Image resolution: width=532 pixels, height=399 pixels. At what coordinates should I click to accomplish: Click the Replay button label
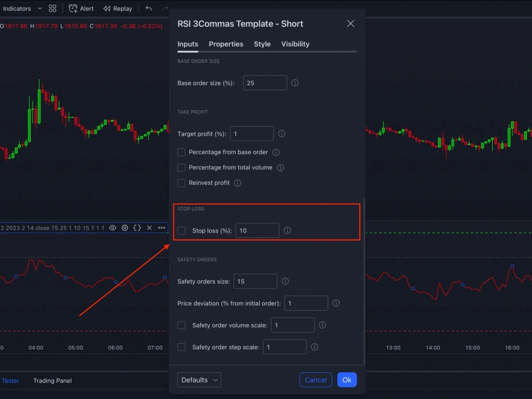[x=122, y=9]
